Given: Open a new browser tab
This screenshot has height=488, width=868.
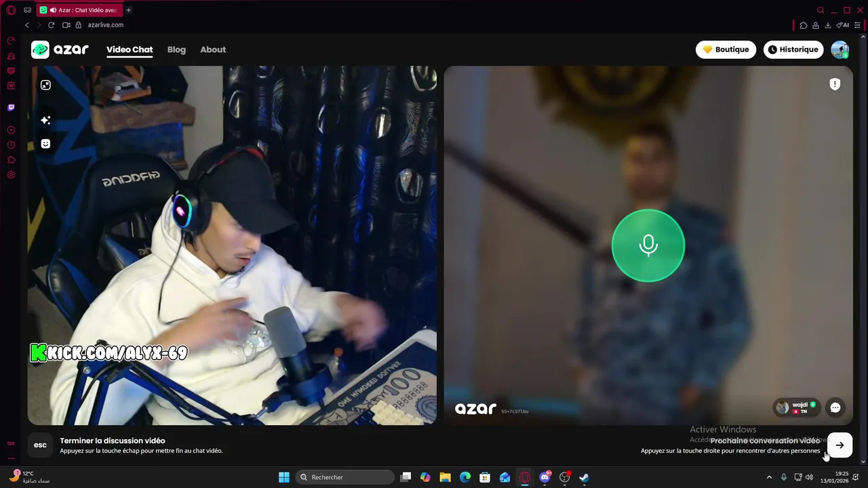Looking at the screenshot, I should coord(128,10).
